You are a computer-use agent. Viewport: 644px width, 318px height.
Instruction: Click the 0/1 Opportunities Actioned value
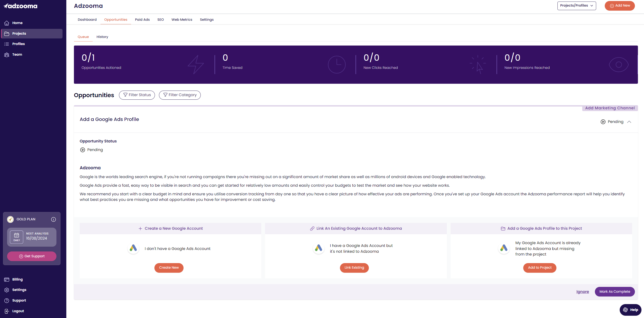point(88,58)
